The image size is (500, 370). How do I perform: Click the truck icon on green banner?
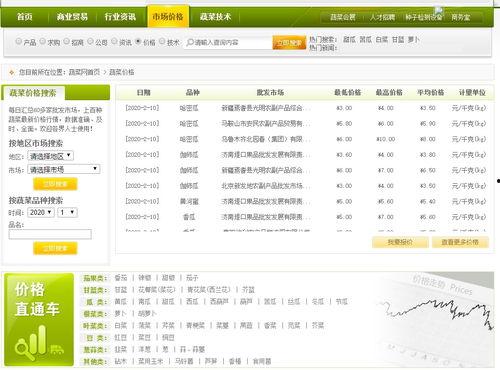click(x=57, y=349)
